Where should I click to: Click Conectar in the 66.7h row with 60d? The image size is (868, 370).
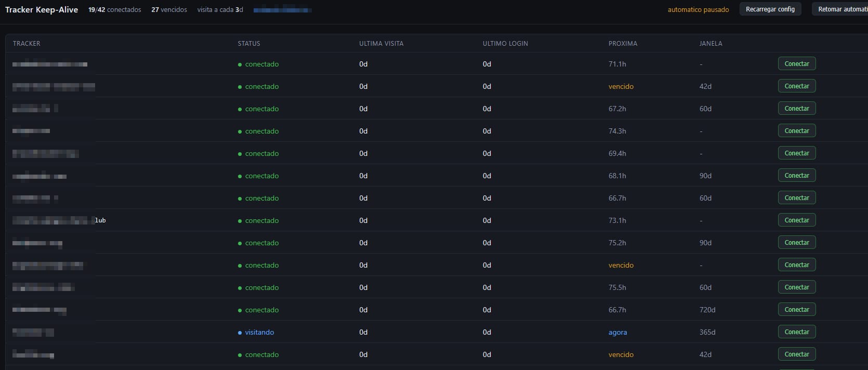pyautogui.click(x=797, y=198)
